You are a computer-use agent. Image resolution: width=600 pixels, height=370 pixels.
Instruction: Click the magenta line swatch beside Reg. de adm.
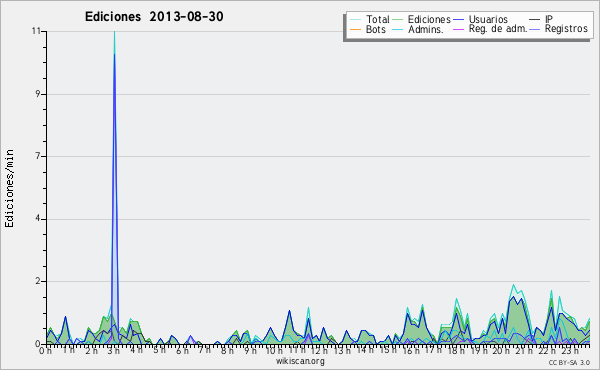[458, 29]
